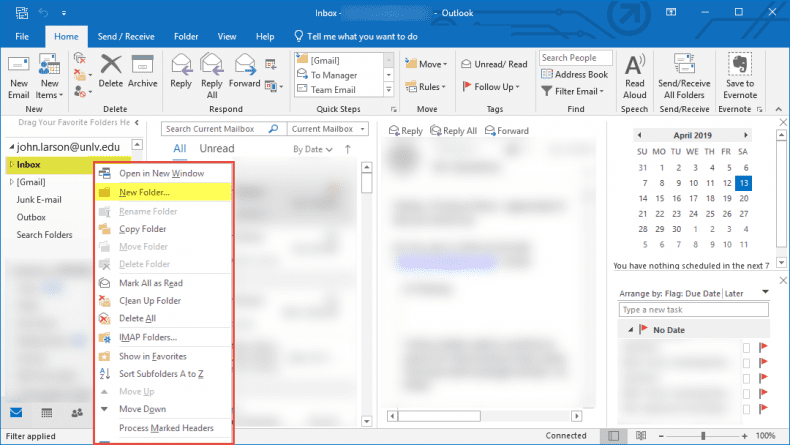Open the Follow Up dropdown
790x445 pixels.
click(x=494, y=87)
